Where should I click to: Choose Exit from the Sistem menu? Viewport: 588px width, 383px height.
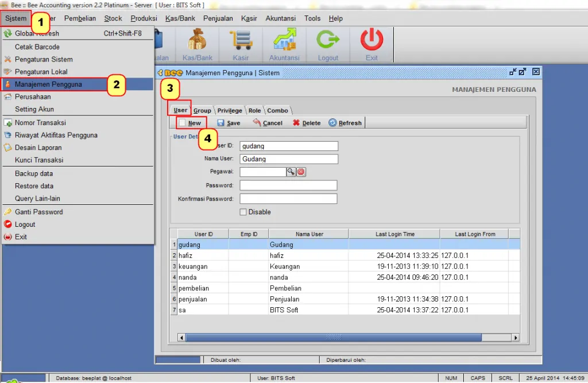click(x=78, y=237)
